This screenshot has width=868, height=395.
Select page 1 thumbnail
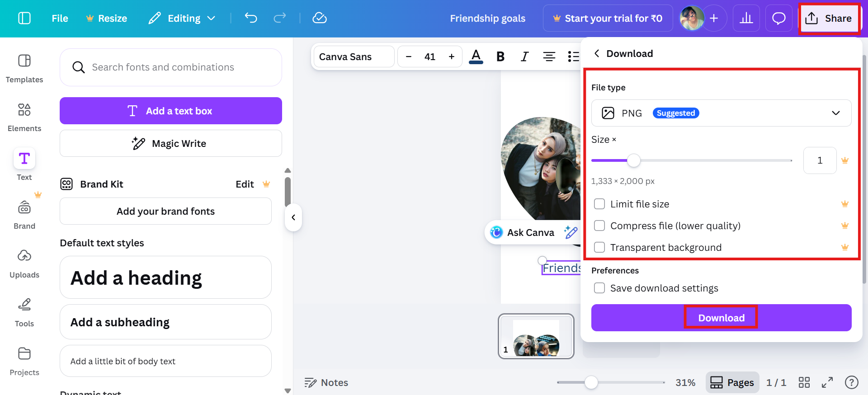[536, 336]
